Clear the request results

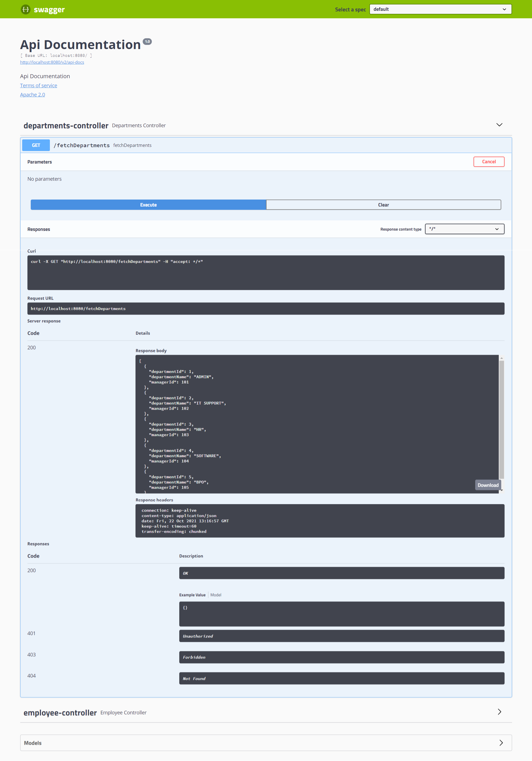[x=383, y=205]
